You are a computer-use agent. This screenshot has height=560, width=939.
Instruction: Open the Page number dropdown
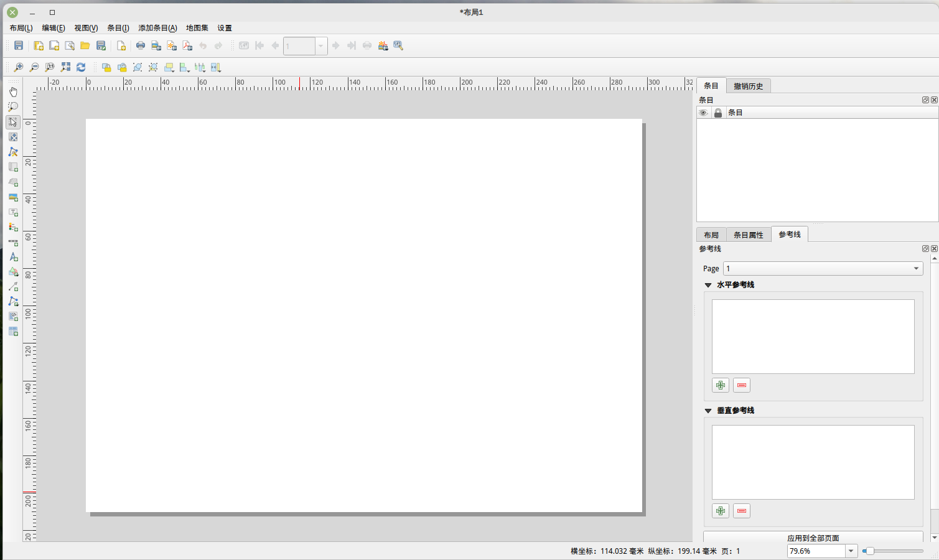tap(823, 269)
